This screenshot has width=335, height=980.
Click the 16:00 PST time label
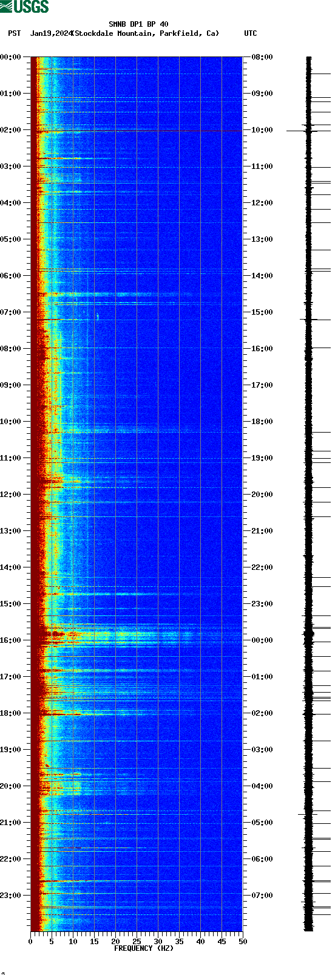[x=10, y=640]
